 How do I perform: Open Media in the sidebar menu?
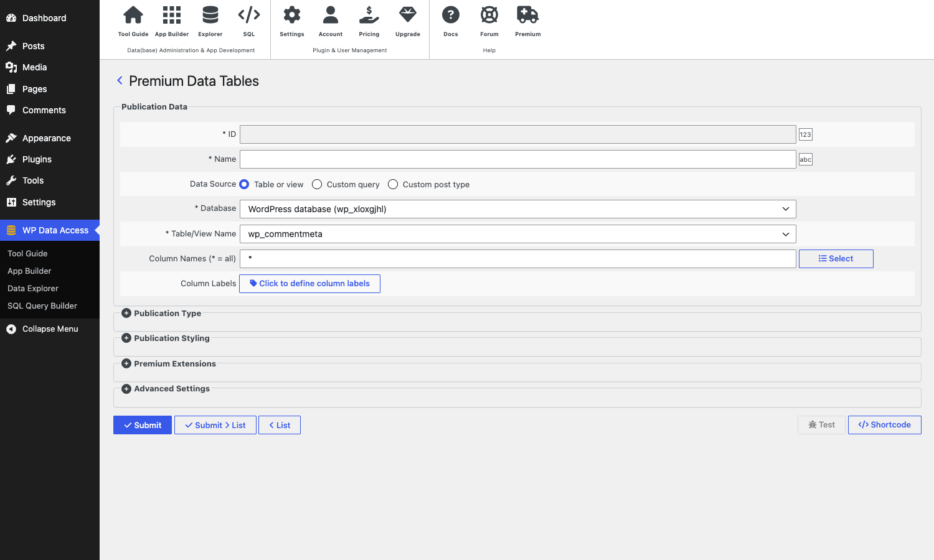pyautogui.click(x=50, y=67)
